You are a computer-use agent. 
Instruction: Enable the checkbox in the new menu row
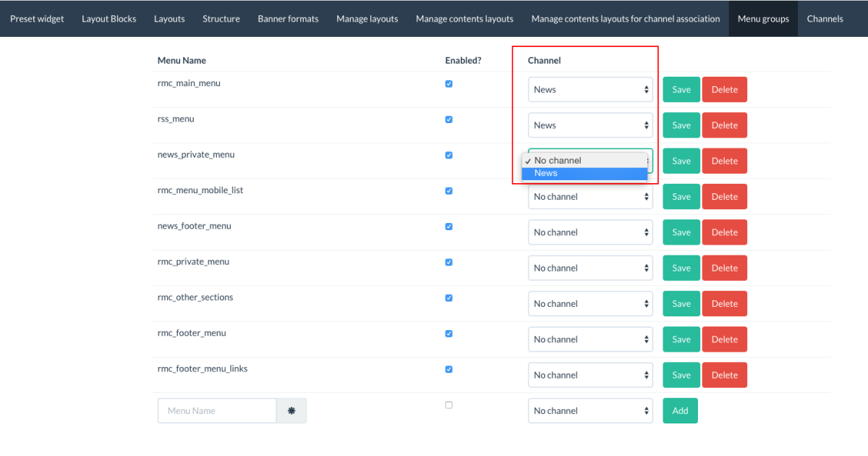point(448,405)
